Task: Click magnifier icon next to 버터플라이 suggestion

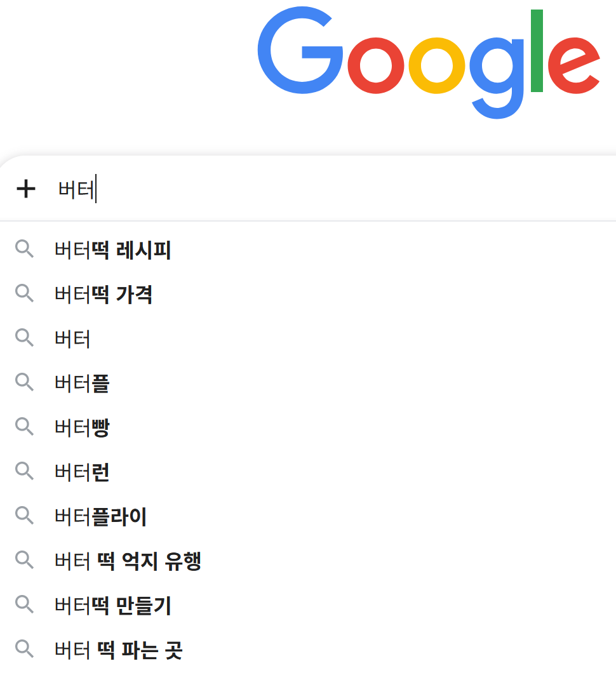Action: [x=24, y=516]
